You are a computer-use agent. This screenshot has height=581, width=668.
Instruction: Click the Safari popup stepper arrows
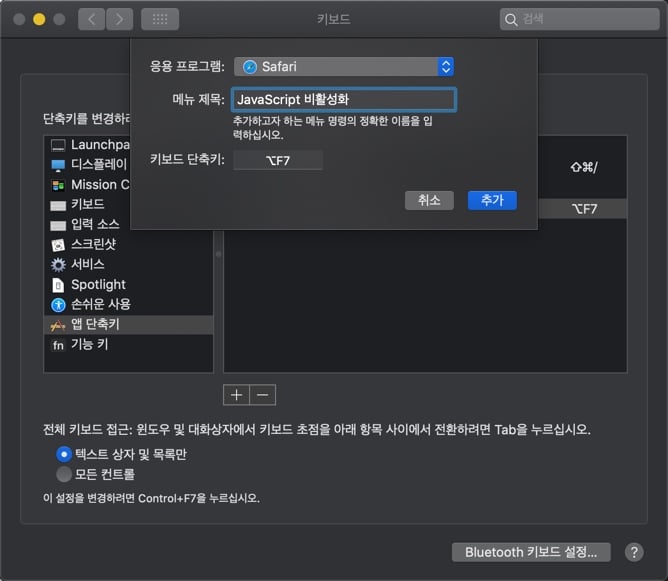coord(446,67)
